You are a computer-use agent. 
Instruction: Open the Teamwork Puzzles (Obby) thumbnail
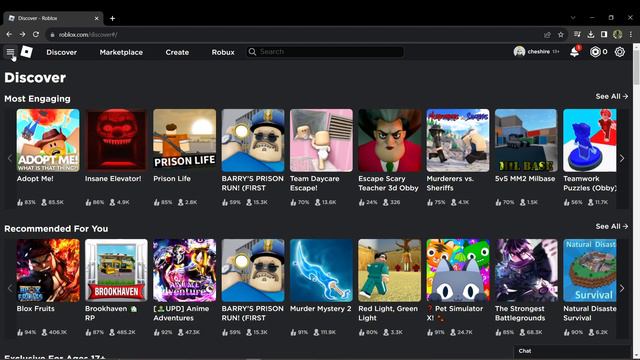pyautogui.click(x=590, y=140)
